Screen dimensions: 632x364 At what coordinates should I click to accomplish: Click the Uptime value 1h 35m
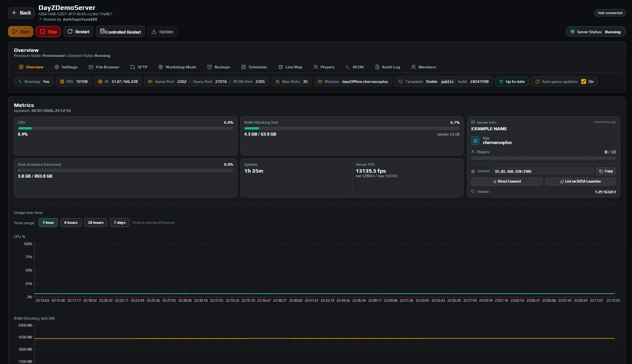coord(254,171)
